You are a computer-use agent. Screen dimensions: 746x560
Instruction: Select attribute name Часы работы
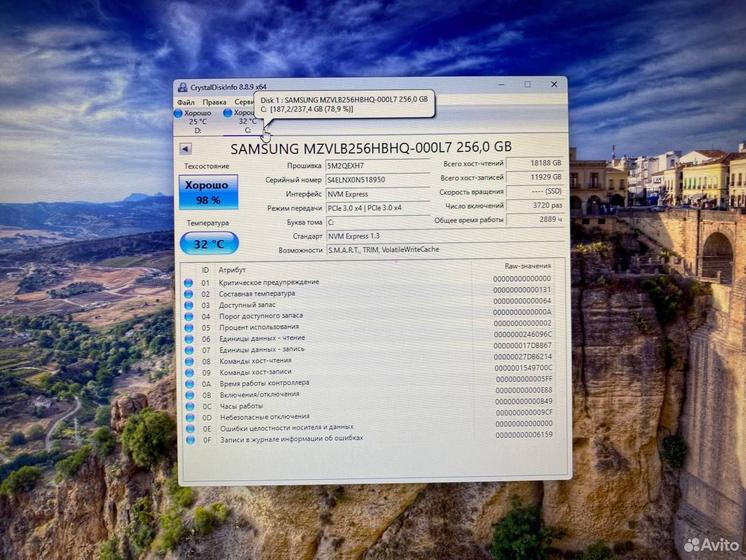(241, 406)
